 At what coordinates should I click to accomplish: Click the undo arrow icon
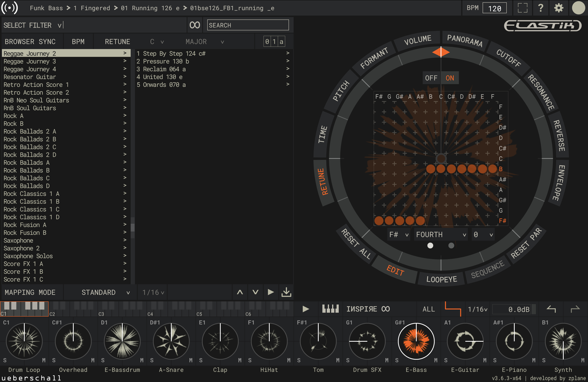(x=551, y=309)
